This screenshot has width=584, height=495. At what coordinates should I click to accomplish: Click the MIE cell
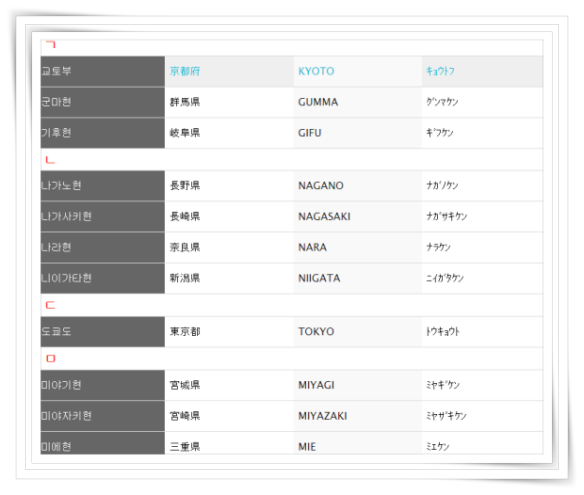[358, 443]
